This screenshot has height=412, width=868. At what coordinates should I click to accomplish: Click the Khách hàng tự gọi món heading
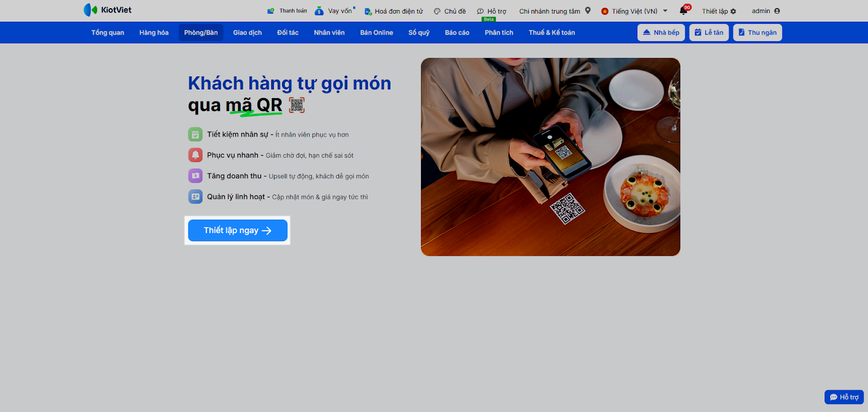click(x=290, y=83)
